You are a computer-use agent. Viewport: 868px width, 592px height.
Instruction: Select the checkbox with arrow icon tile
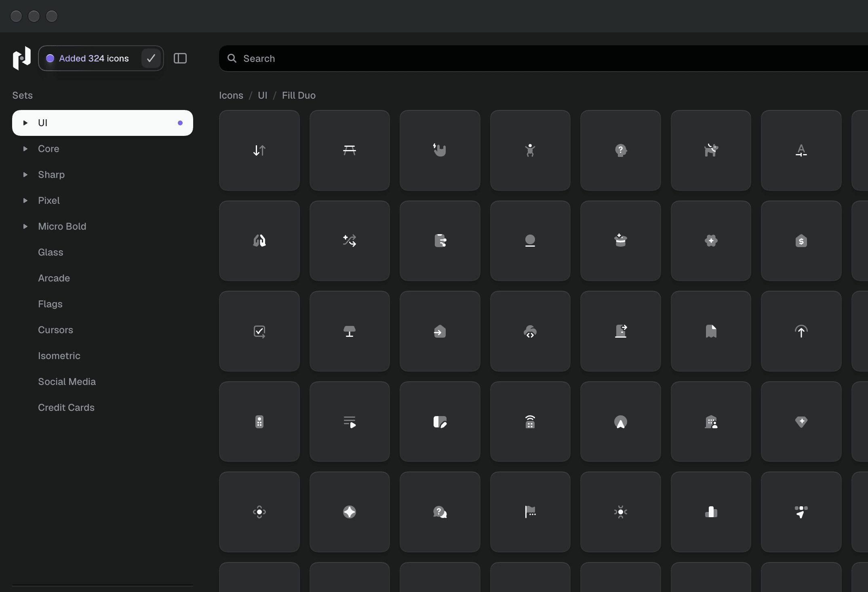coord(259,331)
